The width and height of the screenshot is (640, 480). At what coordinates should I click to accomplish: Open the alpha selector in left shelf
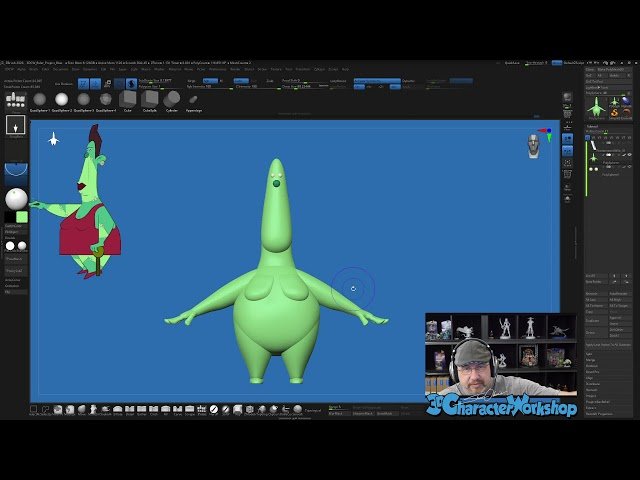click(15, 171)
